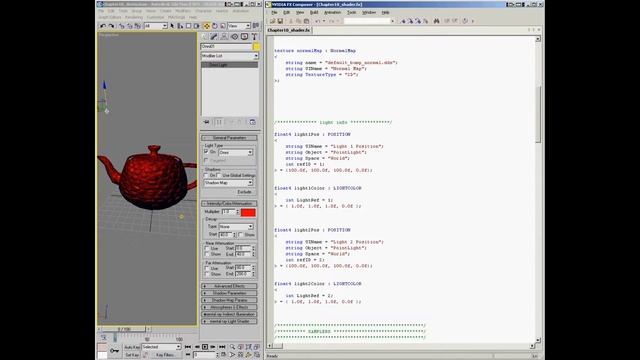Open the light type Omni dropdown
This screenshot has height=360, width=640.
coord(236,152)
